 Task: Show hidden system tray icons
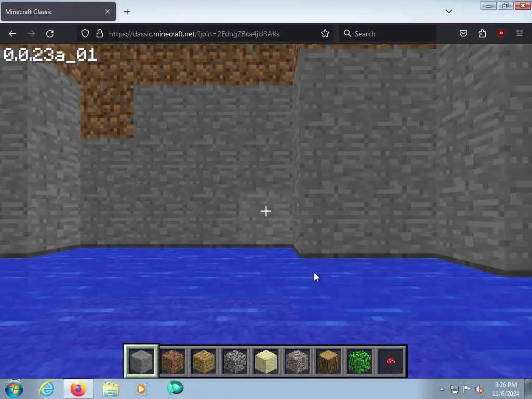(442, 389)
